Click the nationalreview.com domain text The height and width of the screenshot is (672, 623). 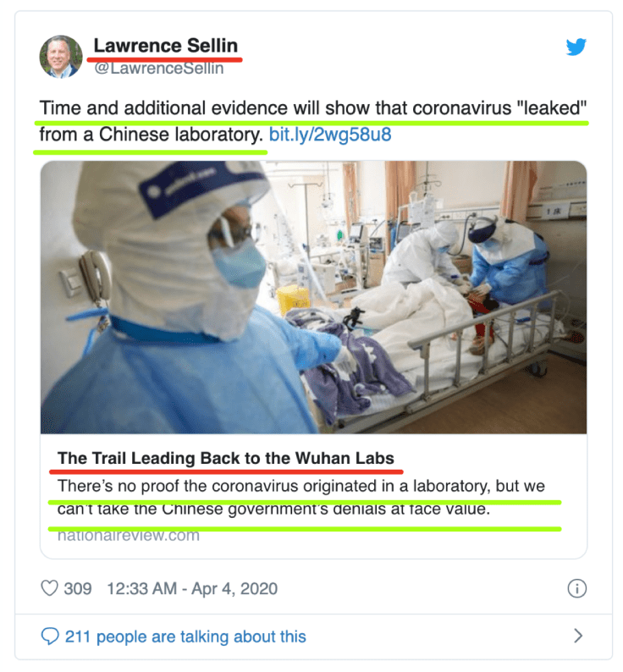pyautogui.click(x=129, y=535)
